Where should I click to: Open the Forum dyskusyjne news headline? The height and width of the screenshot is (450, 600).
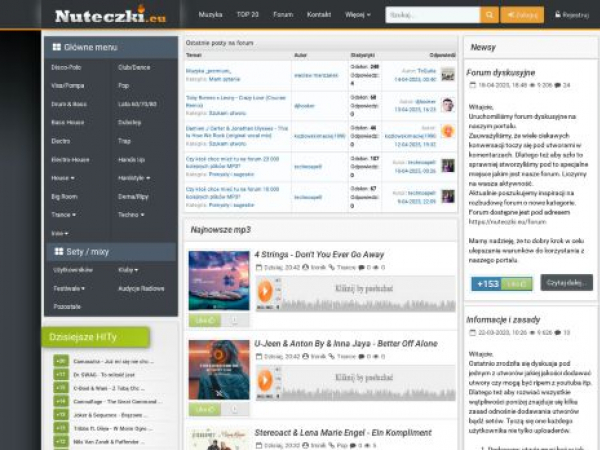(x=501, y=72)
